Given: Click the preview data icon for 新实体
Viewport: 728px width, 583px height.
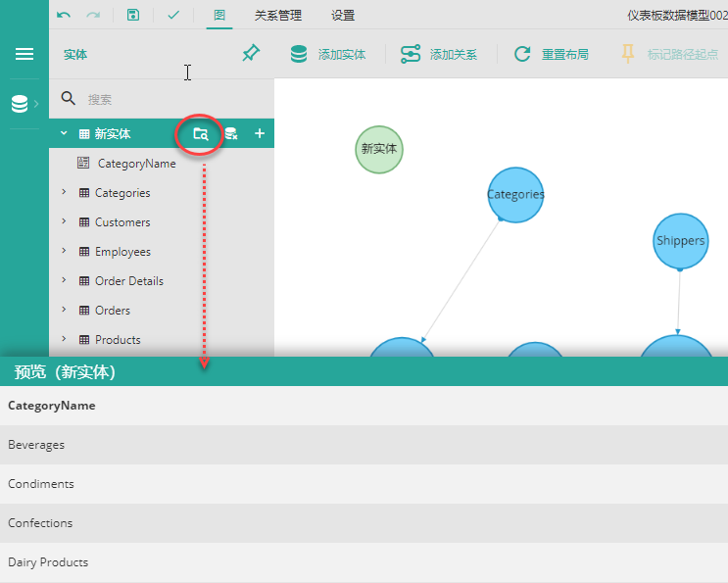Looking at the screenshot, I should click(x=200, y=134).
